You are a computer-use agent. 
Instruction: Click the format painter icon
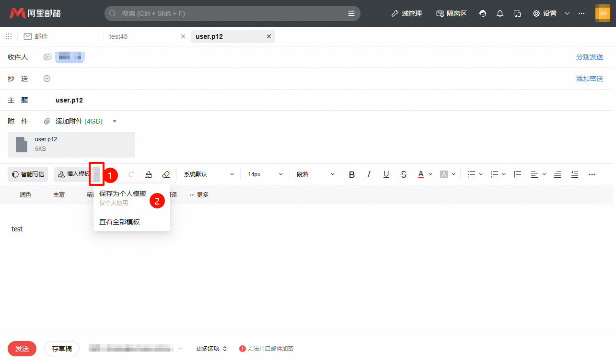[149, 174]
